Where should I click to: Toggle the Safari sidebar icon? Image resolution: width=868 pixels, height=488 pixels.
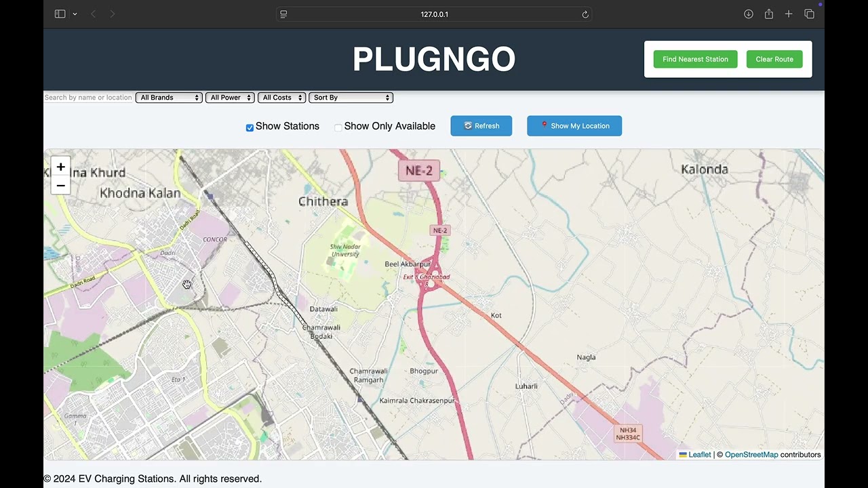click(x=60, y=14)
